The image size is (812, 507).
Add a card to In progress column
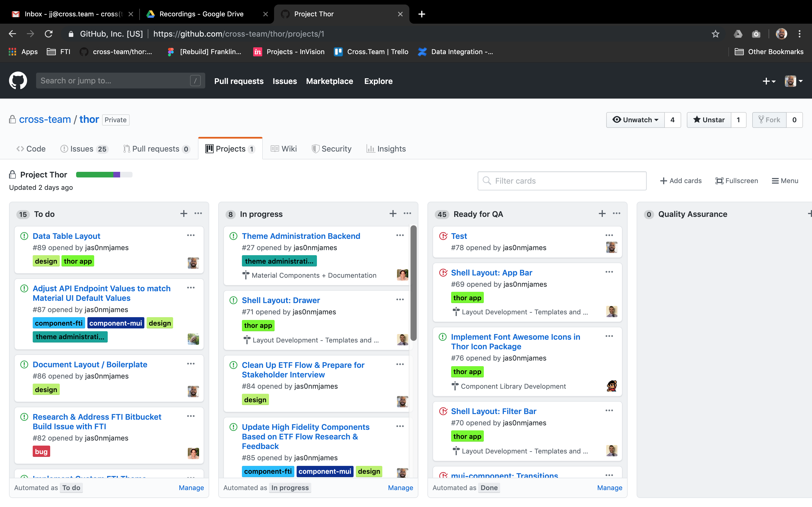click(x=392, y=214)
